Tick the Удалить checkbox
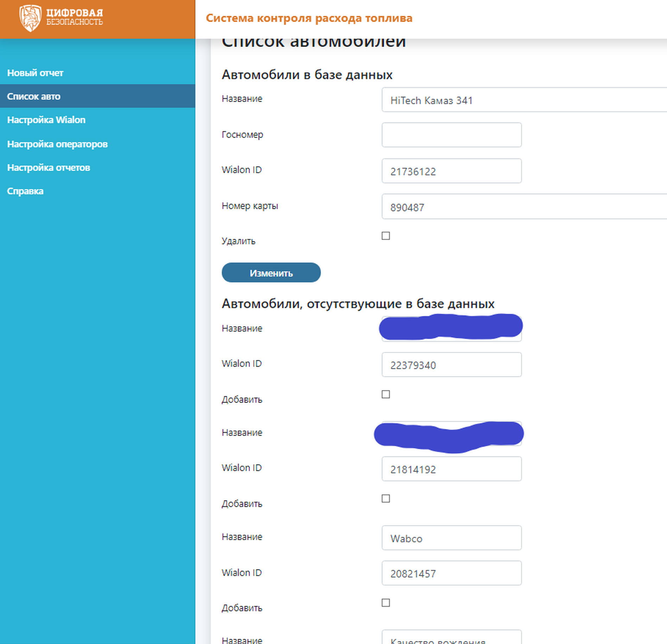667x644 pixels. pyautogui.click(x=386, y=236)
